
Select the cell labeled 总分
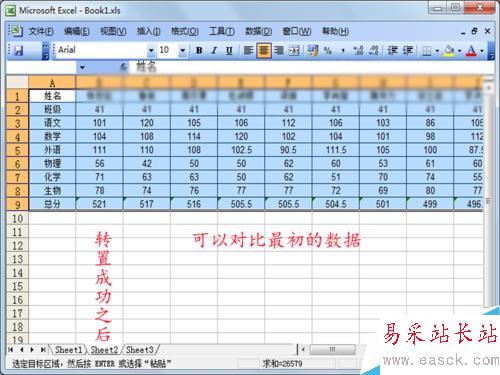(52, 204)
